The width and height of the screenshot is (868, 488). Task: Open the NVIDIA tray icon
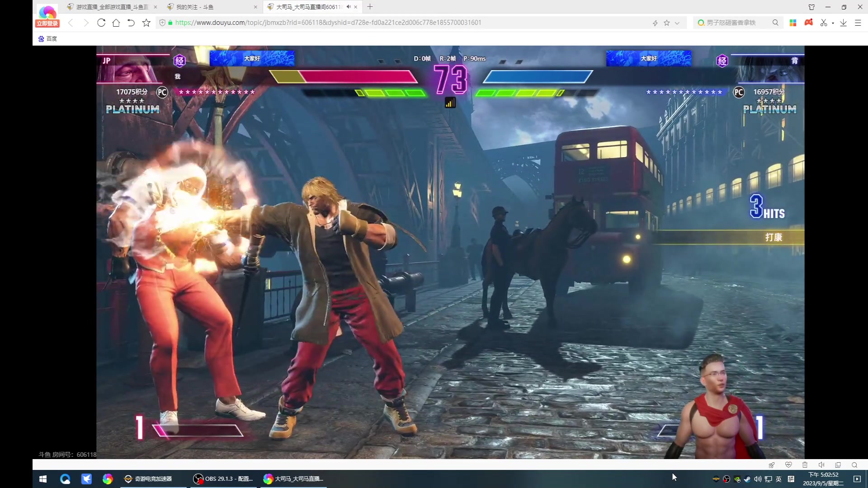point(737,479)
